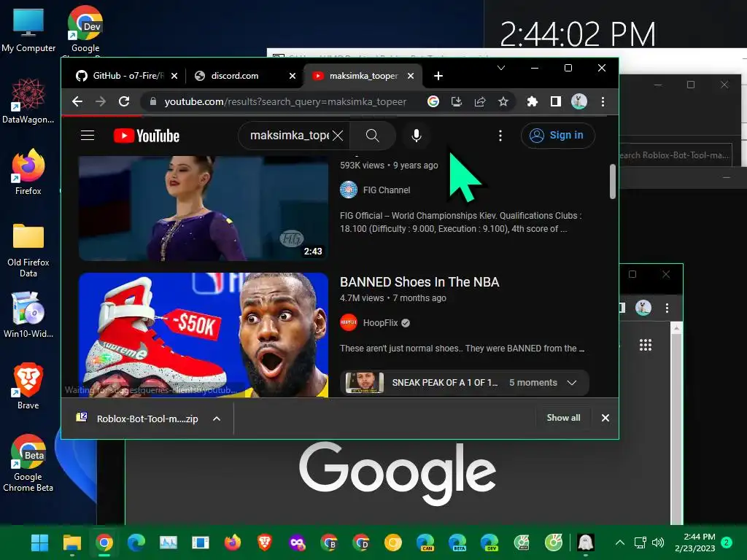Close the GitHub tab
The image size is (747, 560).
click(x=174, y=76)
